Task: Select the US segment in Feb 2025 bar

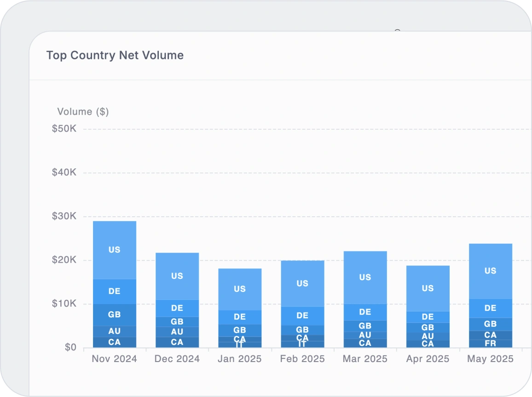Action: (302, 283)
